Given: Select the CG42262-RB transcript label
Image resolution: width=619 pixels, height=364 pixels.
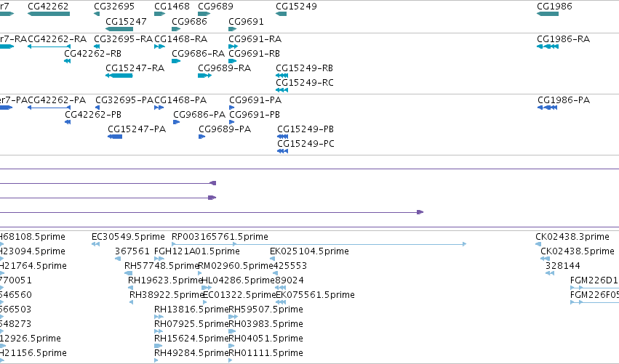Looking at the screenshot, I should [x=93, y=54].
